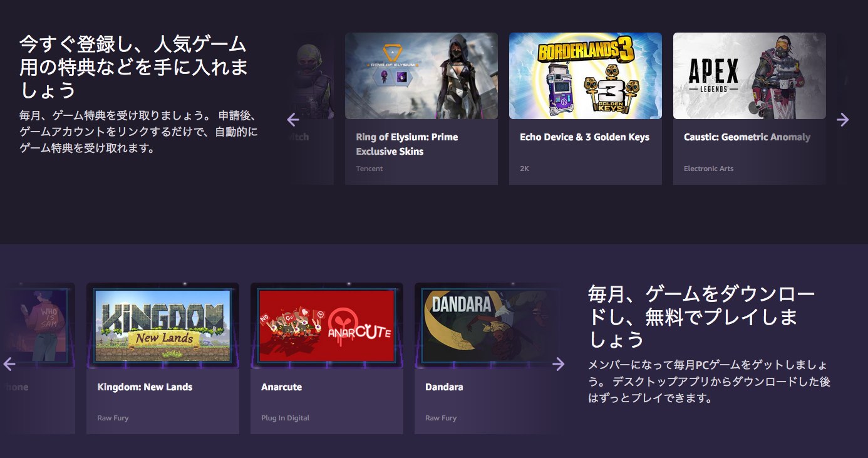Open the Kingdom New Lands game image
This screenshot has width=868, height=458.
pos(163,326)
